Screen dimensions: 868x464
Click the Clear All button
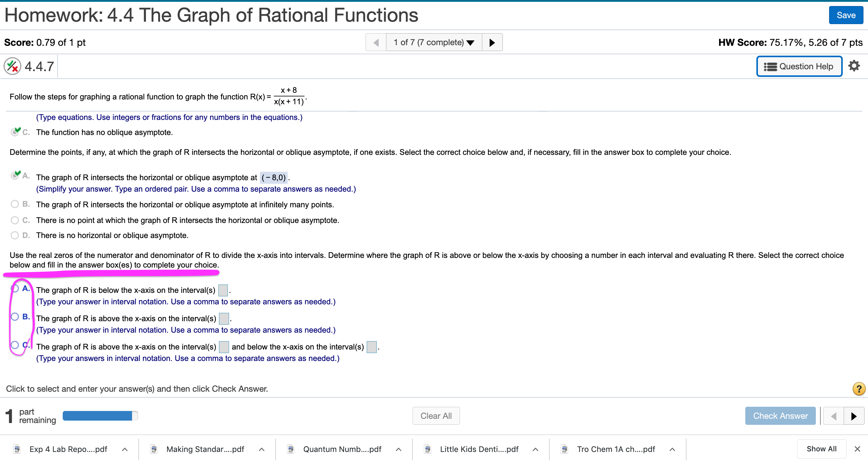pos(436,416)
